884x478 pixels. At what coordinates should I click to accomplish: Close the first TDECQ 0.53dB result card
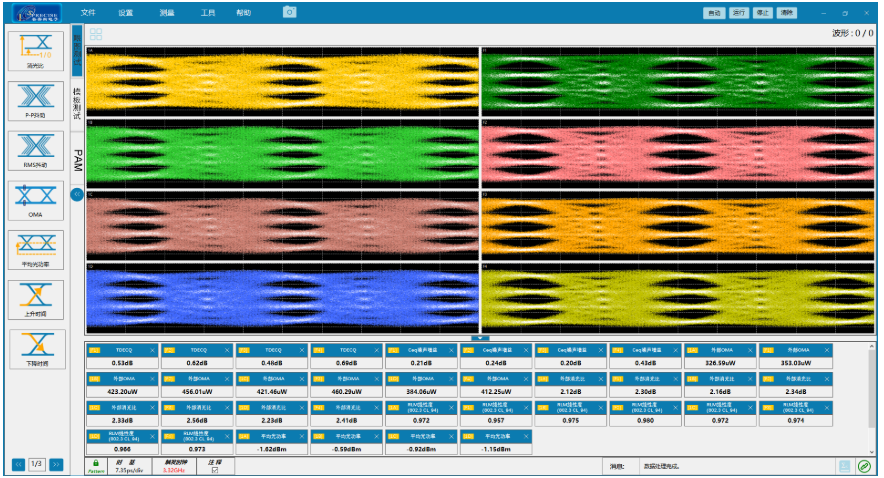pos(153,349)
